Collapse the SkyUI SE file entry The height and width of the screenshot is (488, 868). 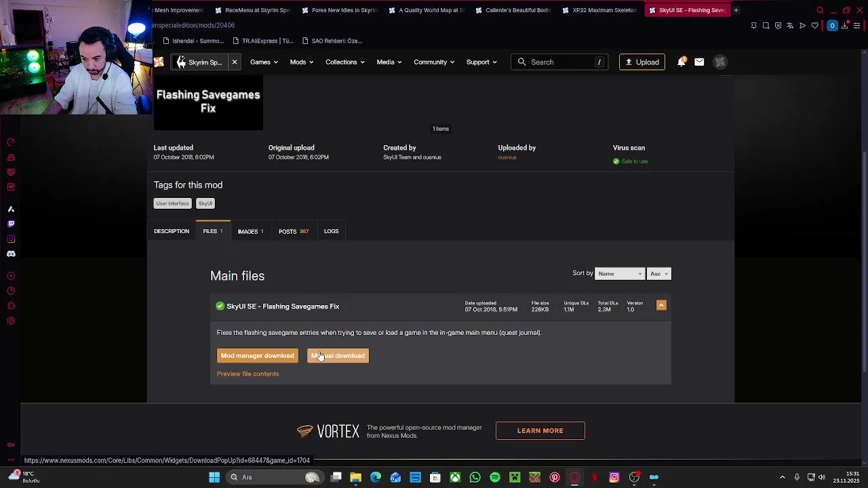(x=661, y=305)
